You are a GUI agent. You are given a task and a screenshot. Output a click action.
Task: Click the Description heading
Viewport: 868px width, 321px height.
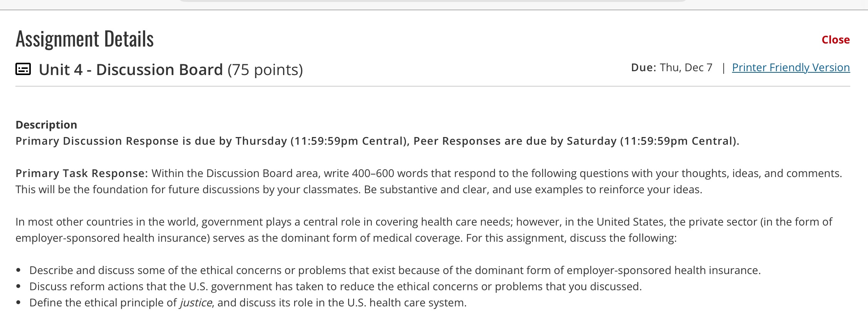[46, 124]
